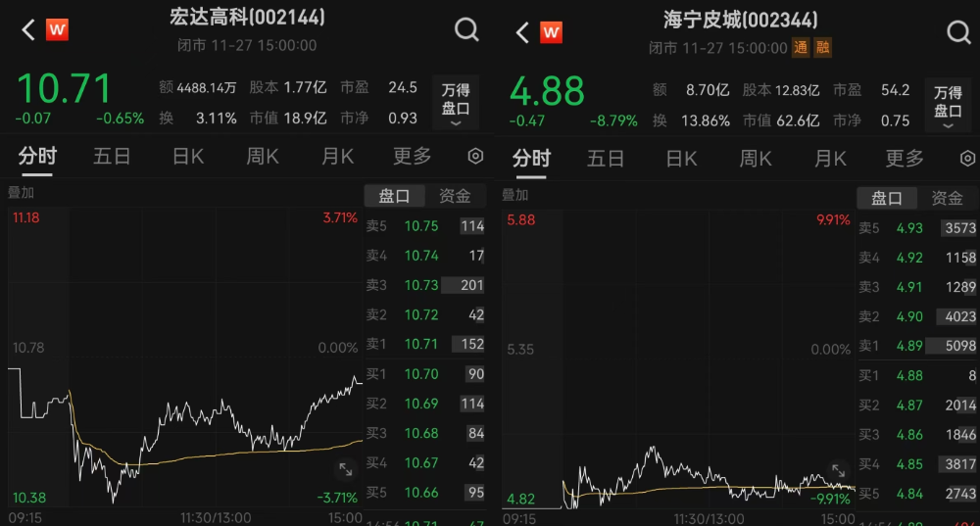980x526 pixels.
Task: Open search on 海宁皮城 page
Action: pyautogui.click(x=958, y=32)
